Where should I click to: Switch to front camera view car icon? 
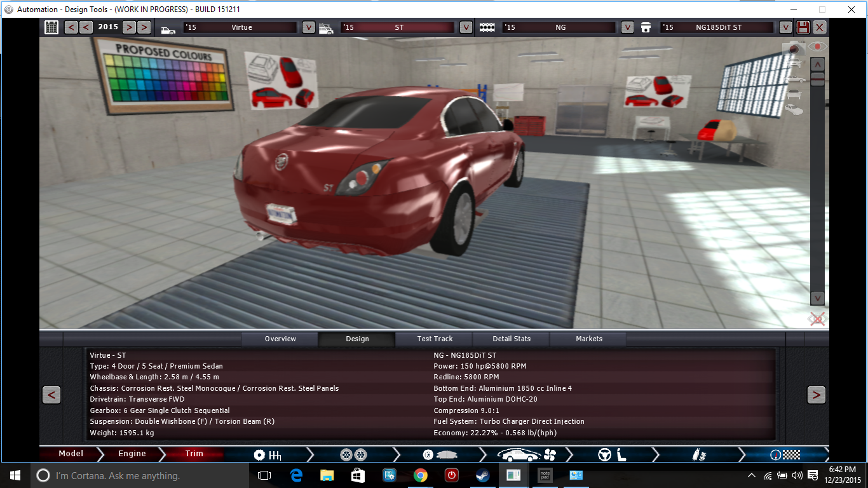tap(796, 64)
